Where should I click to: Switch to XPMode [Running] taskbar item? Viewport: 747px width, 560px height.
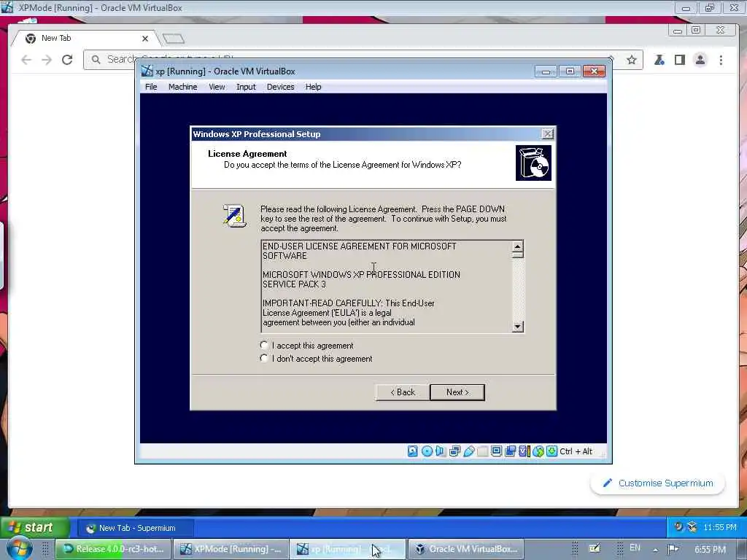click(x=231, y=549)
